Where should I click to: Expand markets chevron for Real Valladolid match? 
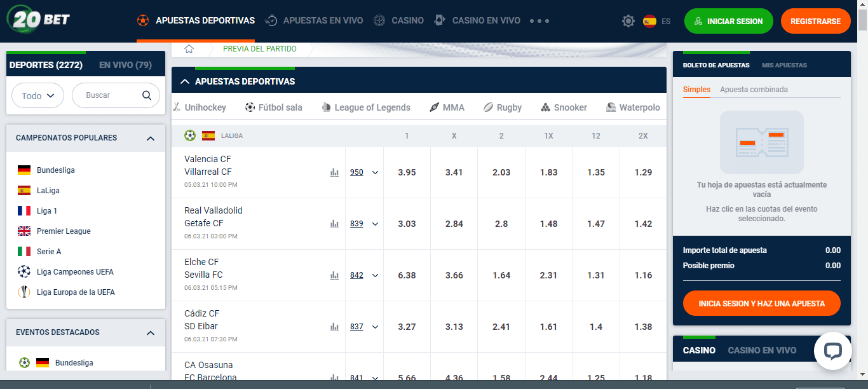pos(375,224)
